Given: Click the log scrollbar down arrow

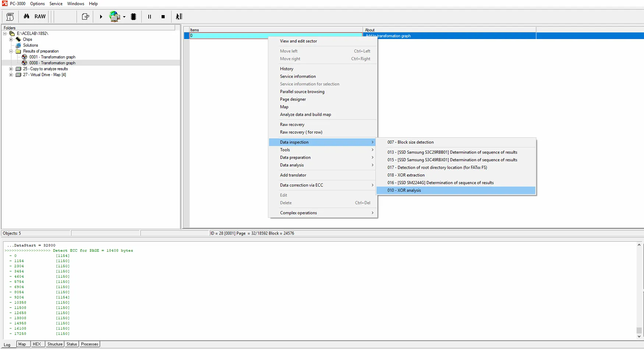Looking at the screenshot, I should 639,336.
